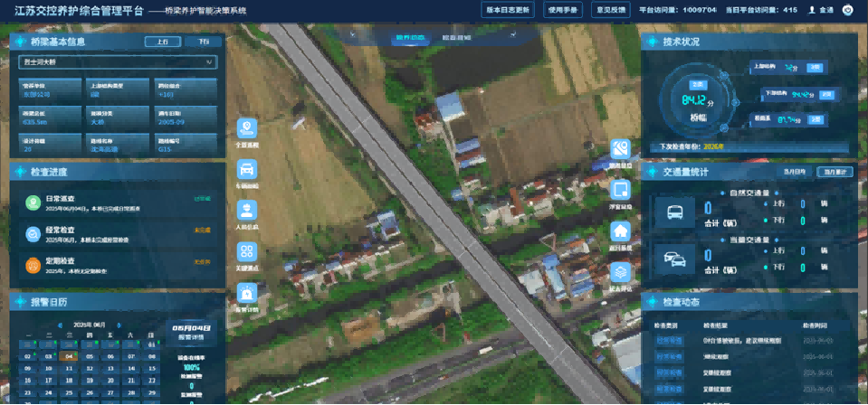Screen dimensions: 868x405
Task: Click the four-square grid icon on map
Action: 247,250
